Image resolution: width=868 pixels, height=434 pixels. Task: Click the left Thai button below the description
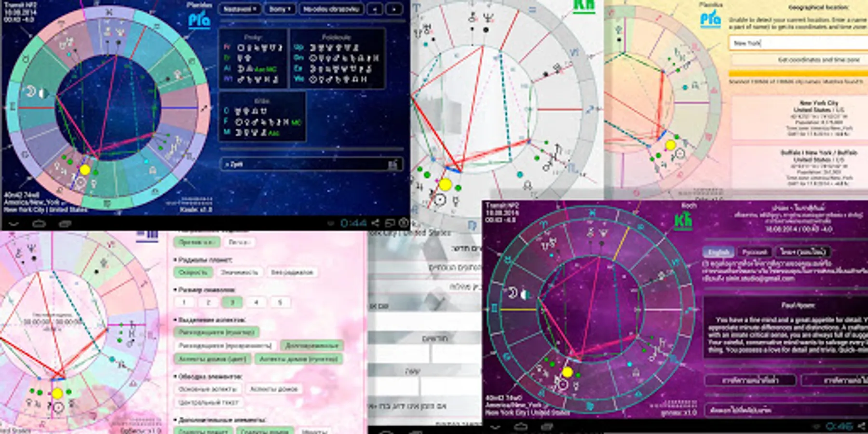pos(750,380)
